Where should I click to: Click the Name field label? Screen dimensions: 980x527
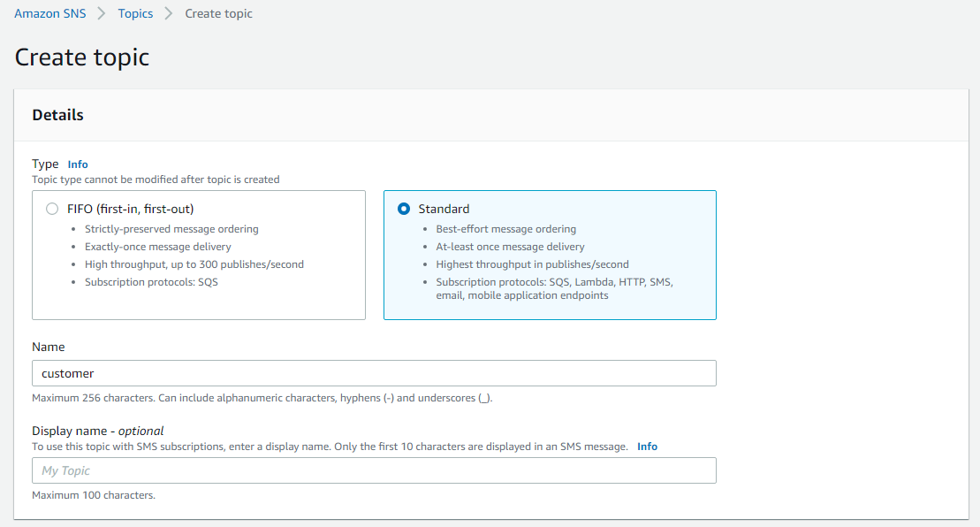tap(49, 348)
